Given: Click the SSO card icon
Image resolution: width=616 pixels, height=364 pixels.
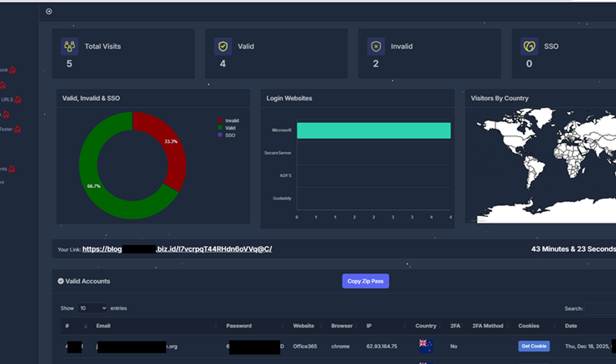Looking at the screenshot, I should tap(529, 47).
